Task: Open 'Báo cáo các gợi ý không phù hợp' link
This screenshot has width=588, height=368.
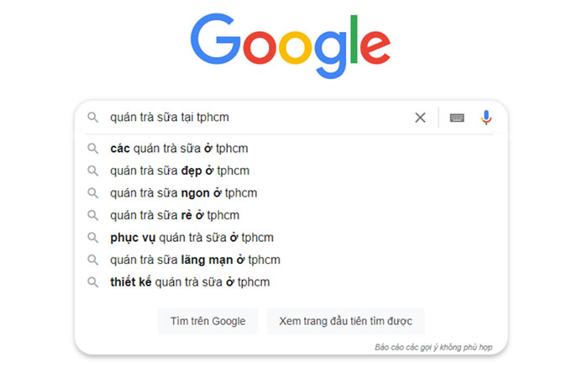Action: (x=433, y=347)
